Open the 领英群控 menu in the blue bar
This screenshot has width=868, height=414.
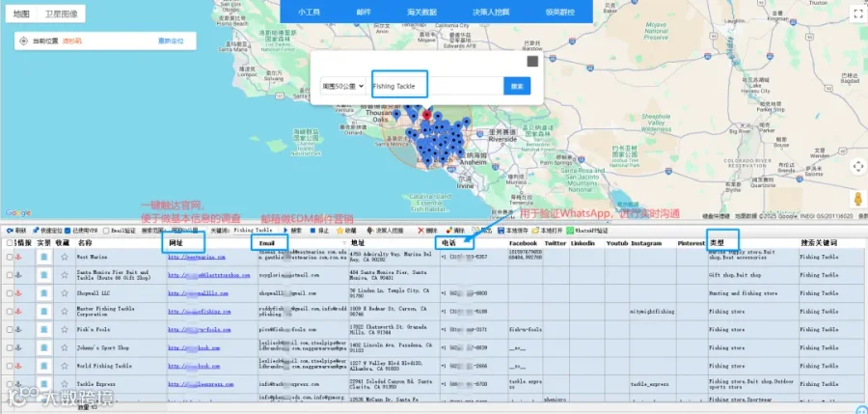559,12
